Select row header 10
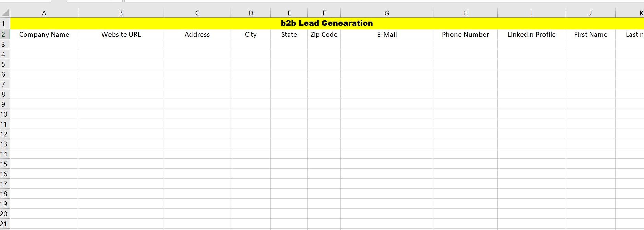 4,114
